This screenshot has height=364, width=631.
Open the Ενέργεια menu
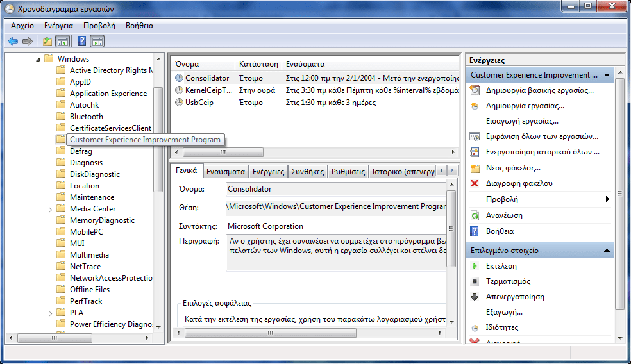(x=58, y=26)
